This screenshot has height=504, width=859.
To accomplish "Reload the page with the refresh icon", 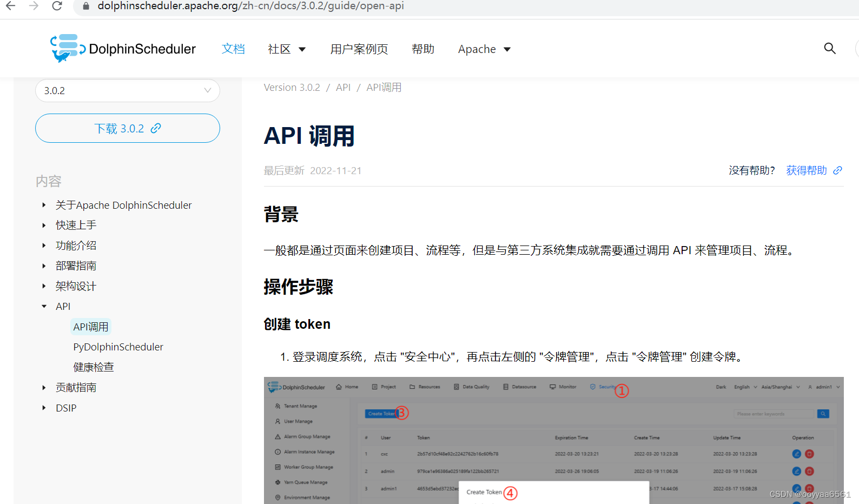I will point(57,6).
